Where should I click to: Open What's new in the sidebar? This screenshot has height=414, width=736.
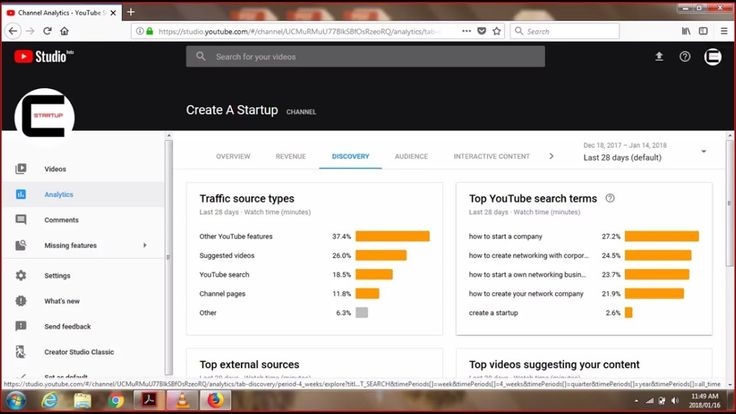point(62,301)
